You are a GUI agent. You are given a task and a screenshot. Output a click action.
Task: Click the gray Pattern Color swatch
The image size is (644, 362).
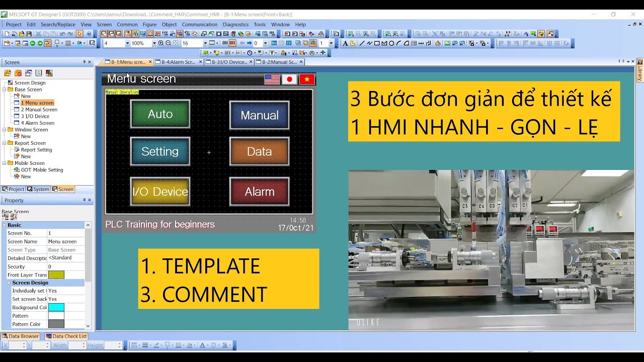coord(56,324)
